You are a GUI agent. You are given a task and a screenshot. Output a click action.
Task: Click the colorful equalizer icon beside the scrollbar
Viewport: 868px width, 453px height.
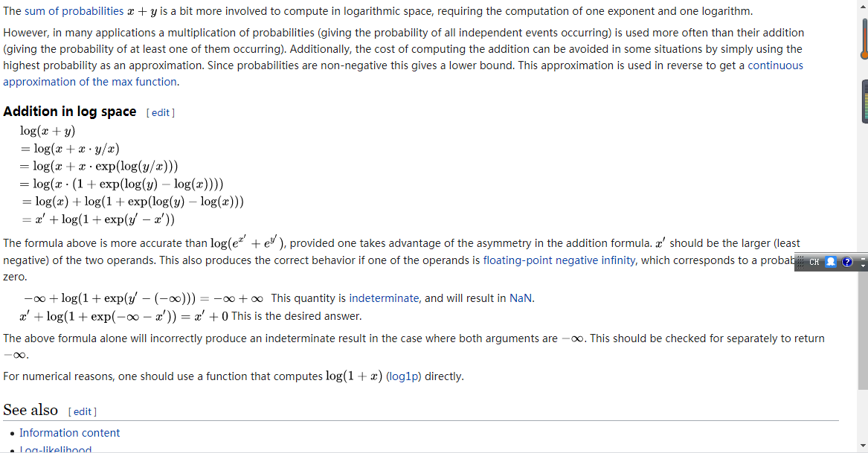click(864, 101)
